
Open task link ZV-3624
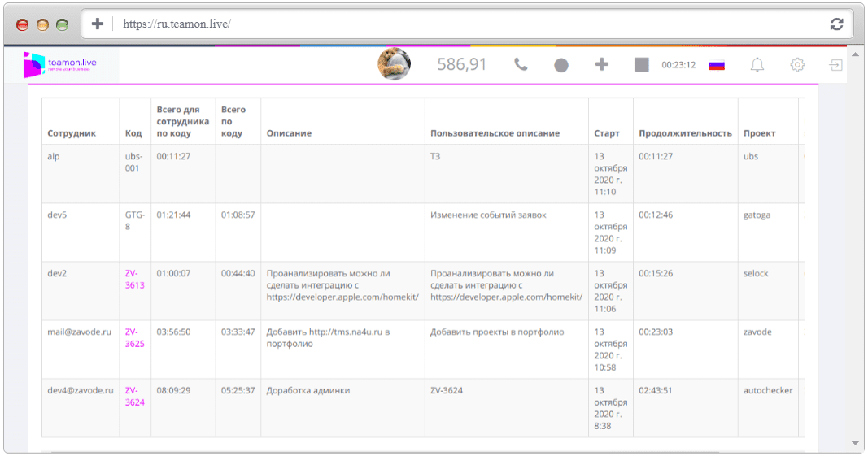tap(134, 396)
